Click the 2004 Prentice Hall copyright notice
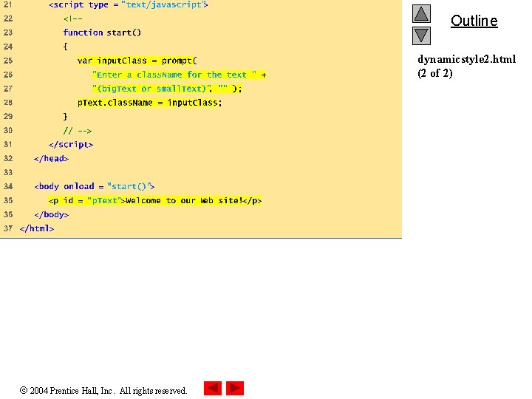 pos(103,391)
